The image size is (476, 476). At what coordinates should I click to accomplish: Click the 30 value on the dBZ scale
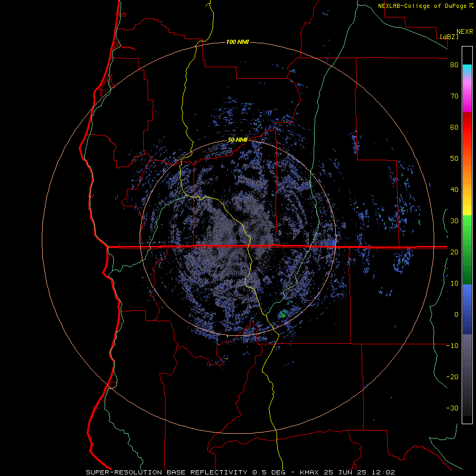(x=454, y=221)
